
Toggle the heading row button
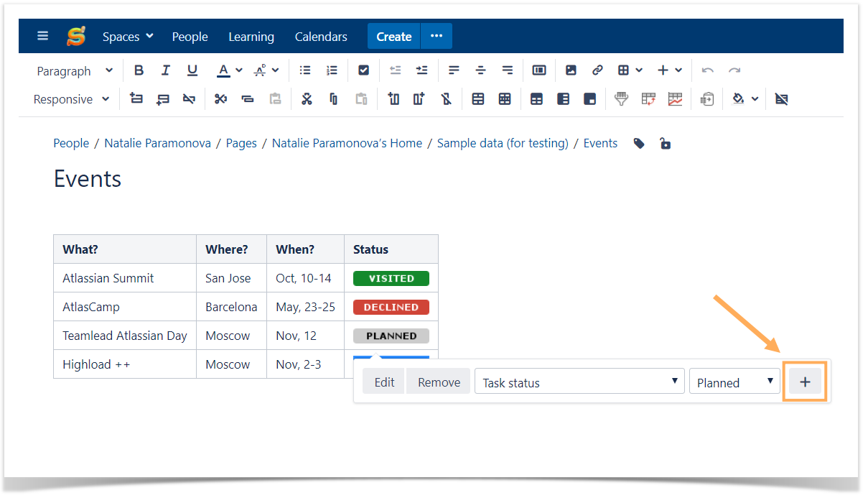536,99
